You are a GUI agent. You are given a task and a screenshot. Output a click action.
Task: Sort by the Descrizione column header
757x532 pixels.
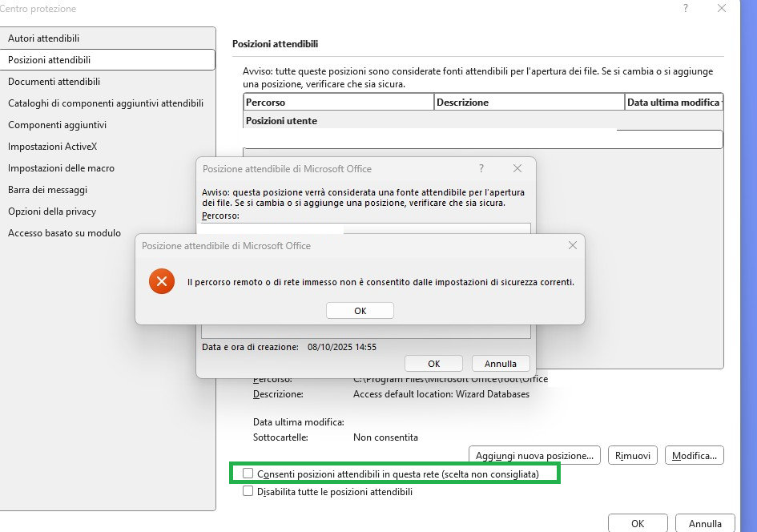[529, 103]
